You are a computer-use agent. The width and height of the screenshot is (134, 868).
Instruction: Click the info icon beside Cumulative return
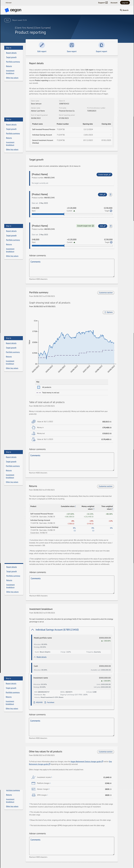(75, 506)
